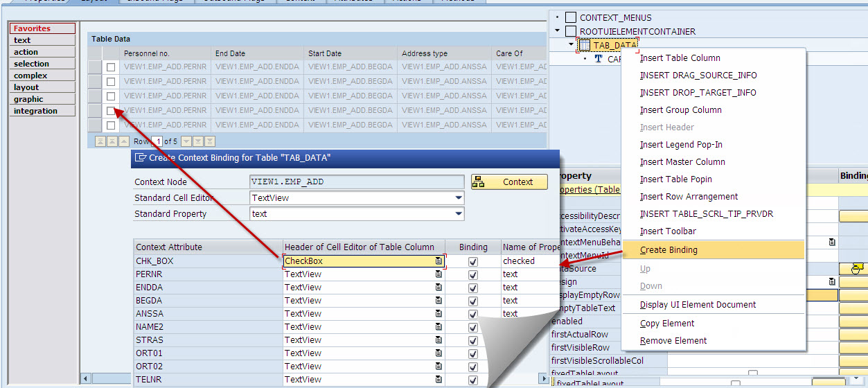Screen dimensions: 868x388
Task: Click the Context button in binding dialog
Action: (x=509, y=182)
